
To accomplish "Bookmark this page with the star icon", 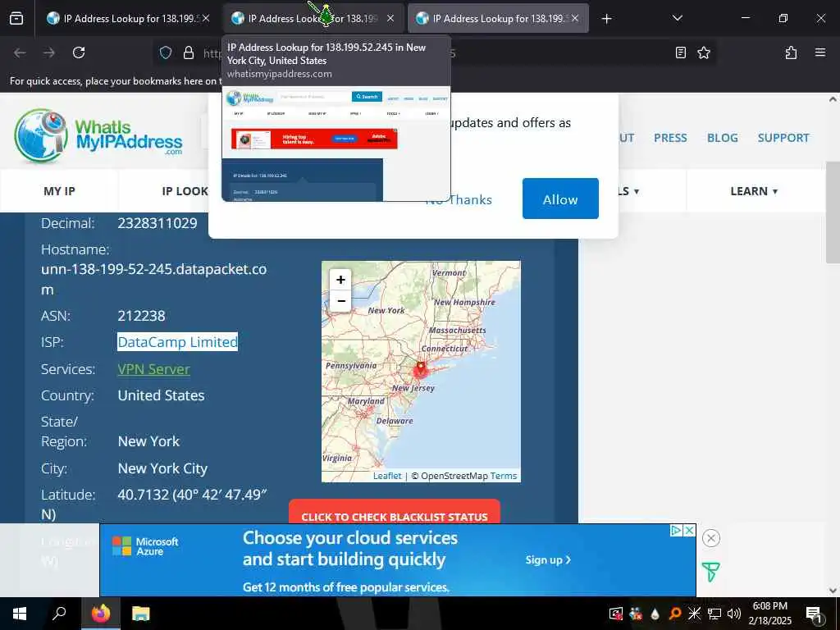I will (x=704, y=52).
